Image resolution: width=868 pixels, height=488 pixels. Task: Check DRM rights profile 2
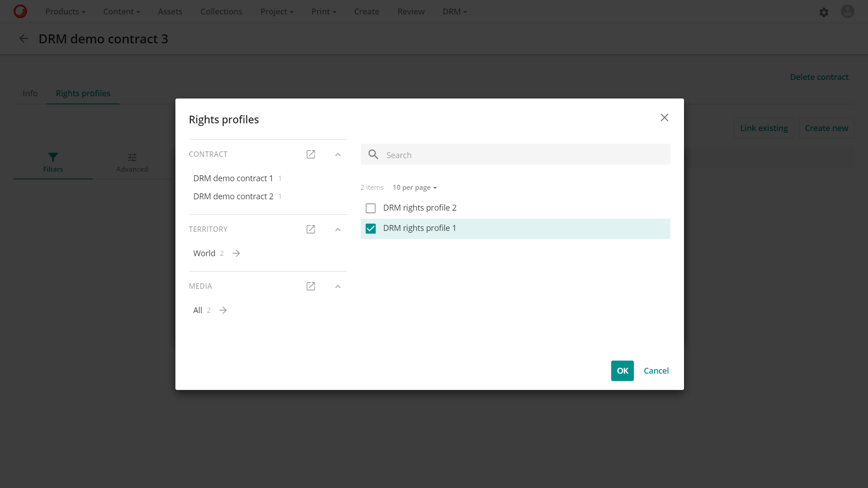[371, 208]
